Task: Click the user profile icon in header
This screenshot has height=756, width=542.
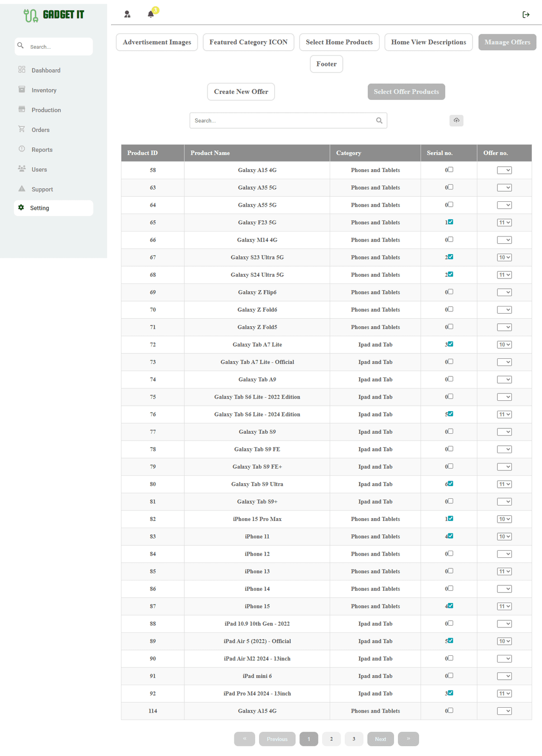Action: [x=127, y=14]
